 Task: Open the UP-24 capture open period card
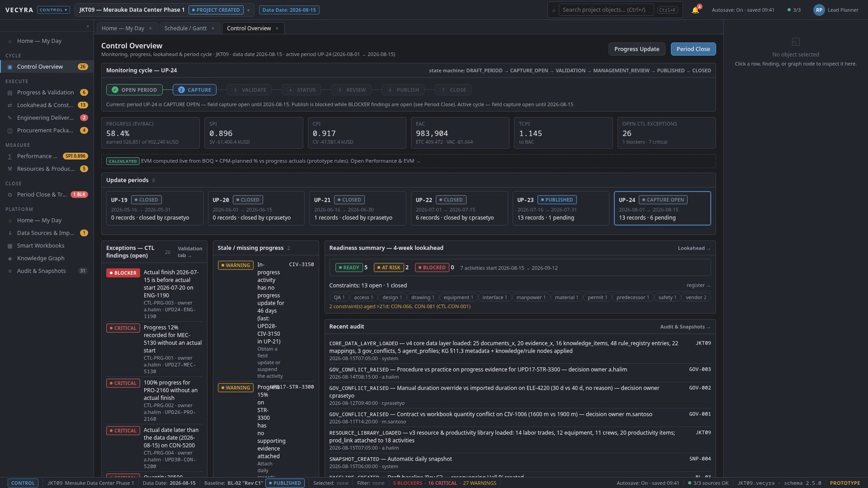coord(662,208)
